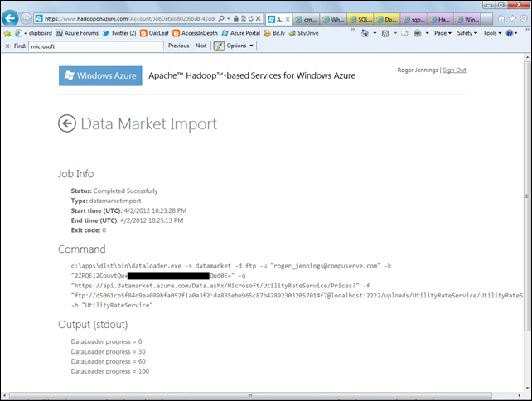Switch to the tab labeled Ha...
The width and height of the screenshot is (532, 401).
click(441, 19)
